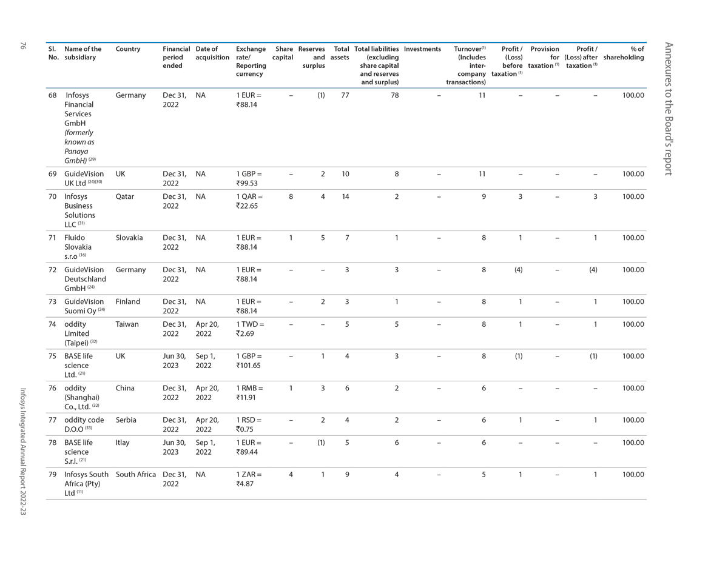The width and height of the screenshot is (728, 562).
Task: Click the 'Date of acquisition' column header
Action: point(212,53)
